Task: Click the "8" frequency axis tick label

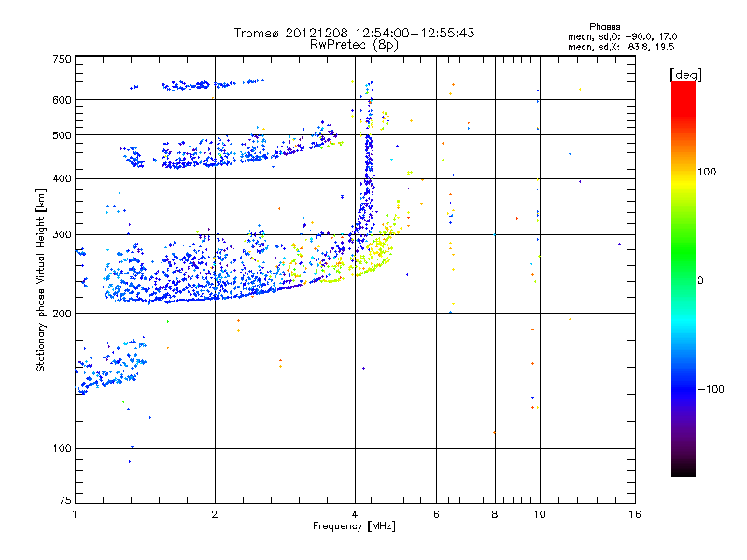Action: (x=495, y=514)
